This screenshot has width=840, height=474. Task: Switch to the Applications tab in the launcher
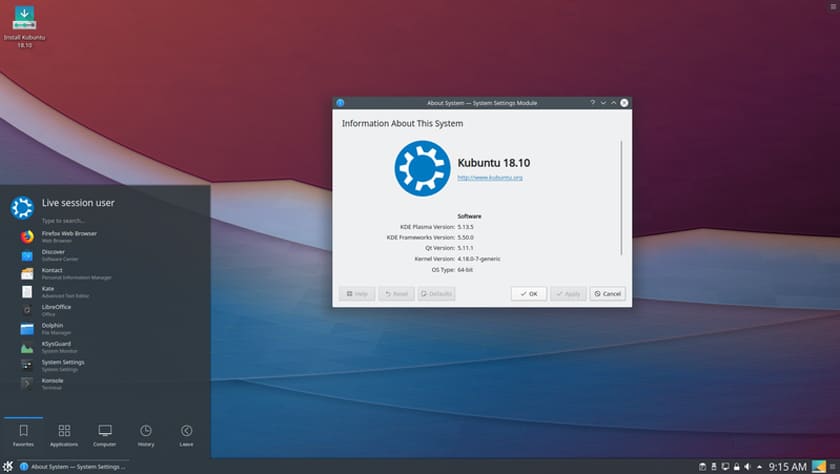click(64, 434)
